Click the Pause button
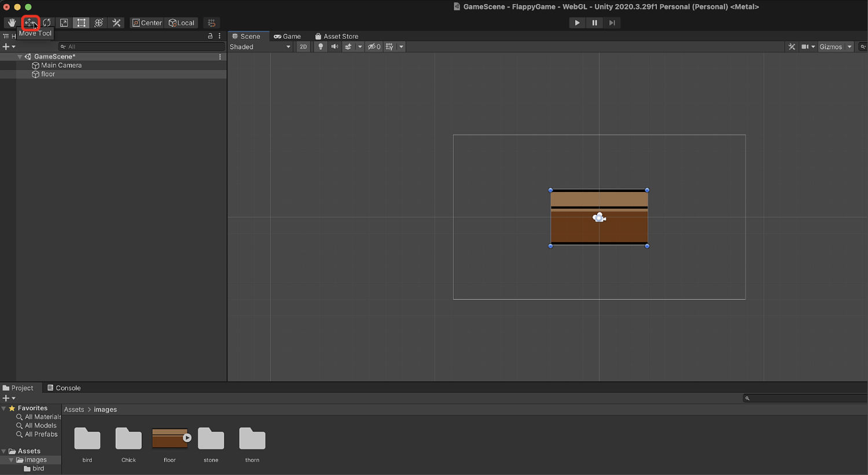The width and height of the screenshot is (868, 475). pos(594,23)
